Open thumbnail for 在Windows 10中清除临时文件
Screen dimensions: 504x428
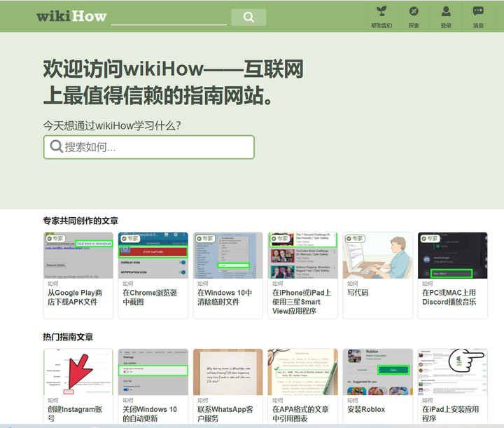click(228, 255)
